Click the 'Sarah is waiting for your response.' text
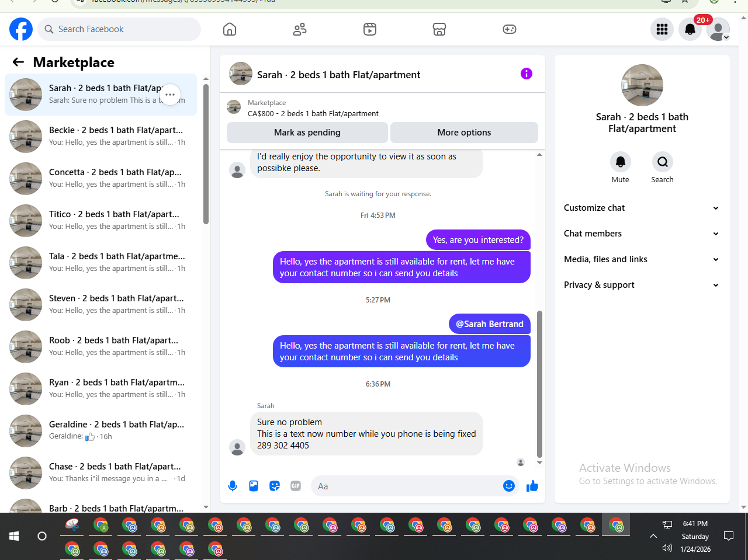Screen dimensions: 748x560 point(378,194)
